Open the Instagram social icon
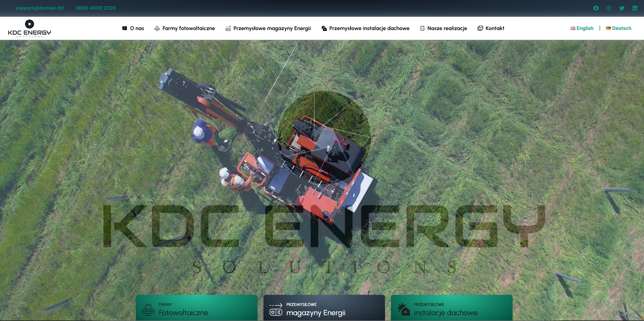Image resolution: width=644 pixels, height=321 pixels. (609, 8)
